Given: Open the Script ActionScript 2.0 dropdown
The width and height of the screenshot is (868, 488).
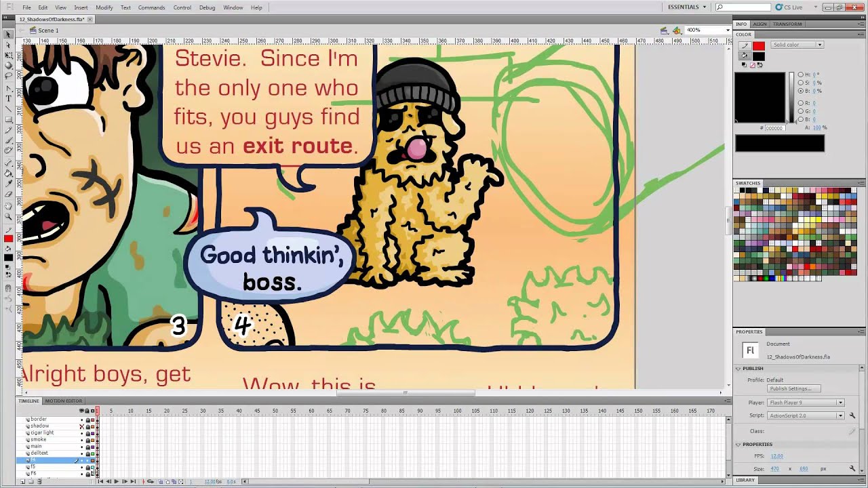Looking at the screenshot, I should point(806,415).
